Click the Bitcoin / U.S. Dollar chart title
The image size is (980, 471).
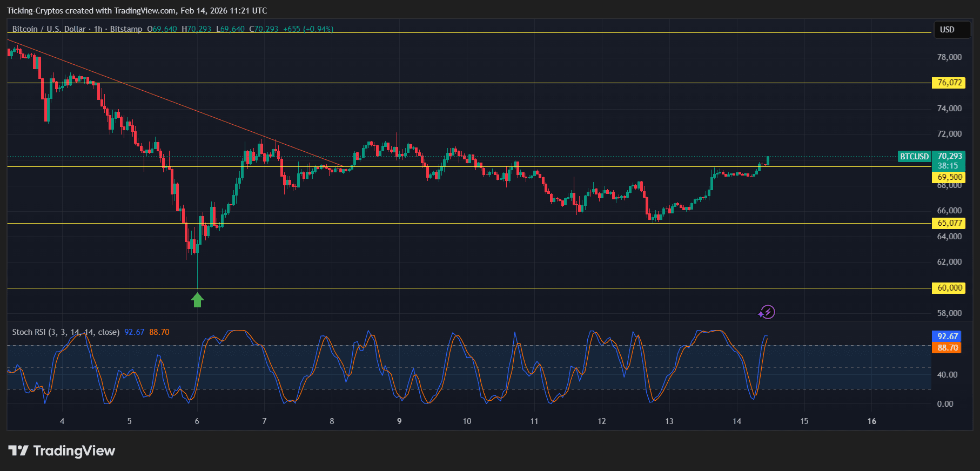click(49, 29)
